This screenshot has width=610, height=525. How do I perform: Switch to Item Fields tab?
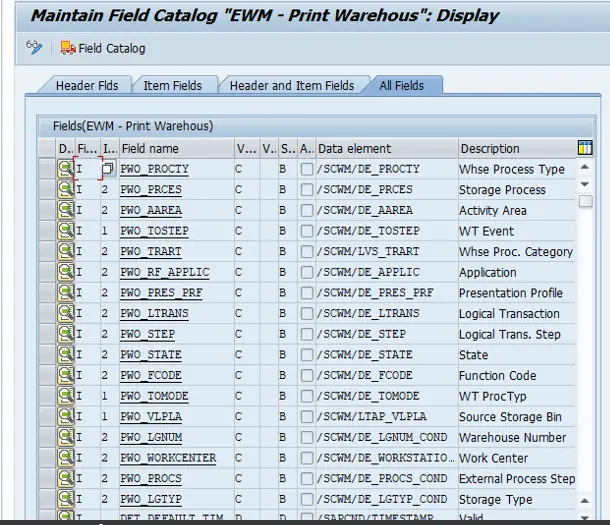[173, 86]
